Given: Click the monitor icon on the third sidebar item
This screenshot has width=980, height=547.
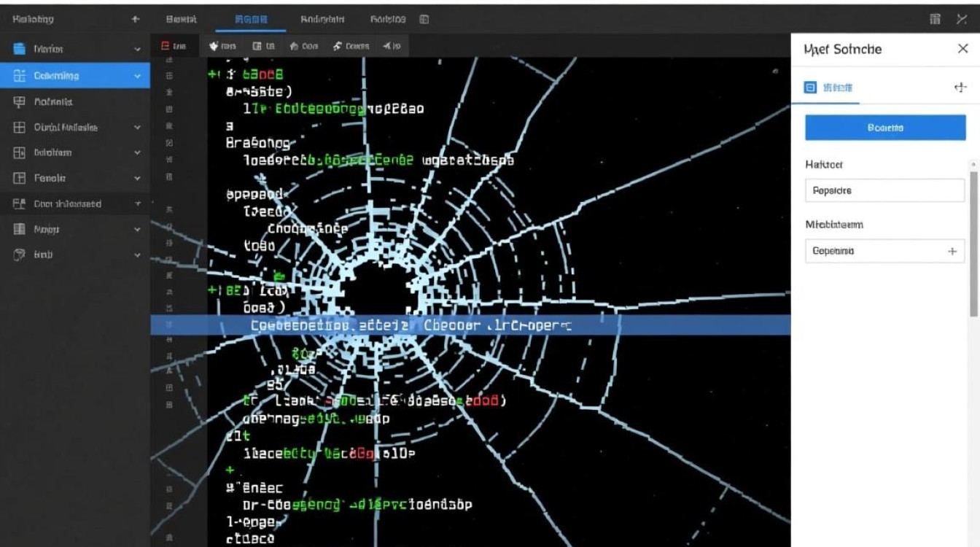Looking at the screenshot, I should (x=20, y=102).
